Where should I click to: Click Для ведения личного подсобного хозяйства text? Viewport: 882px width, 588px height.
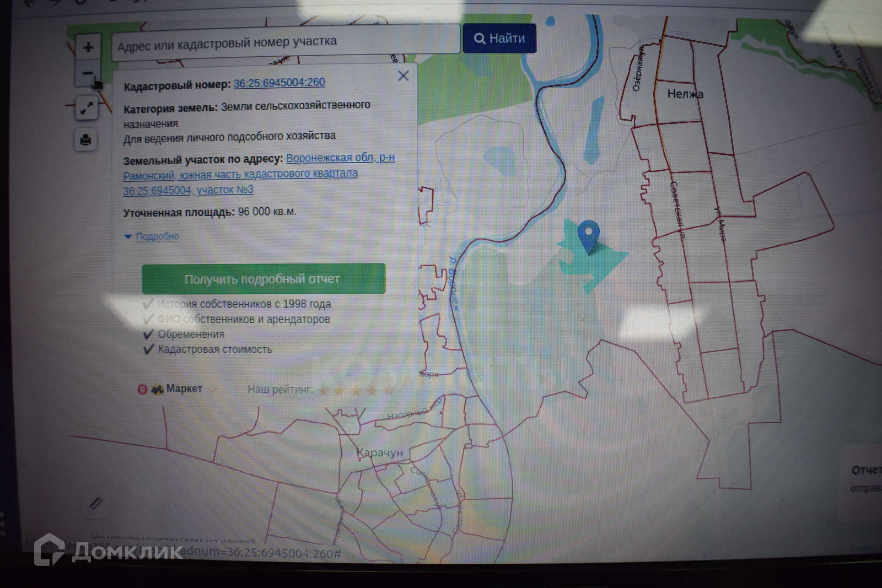[229, 137]
